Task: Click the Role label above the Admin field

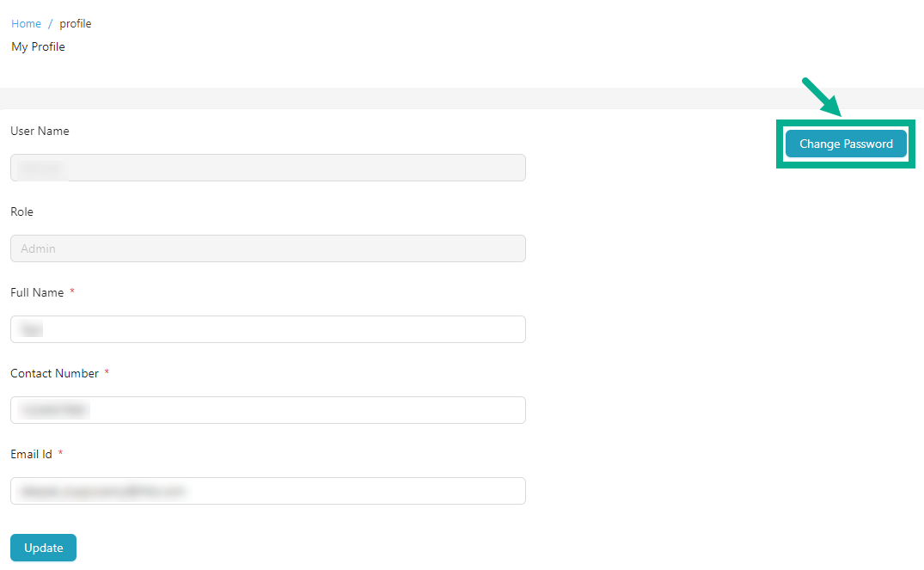Action: [x=21, y=211]
